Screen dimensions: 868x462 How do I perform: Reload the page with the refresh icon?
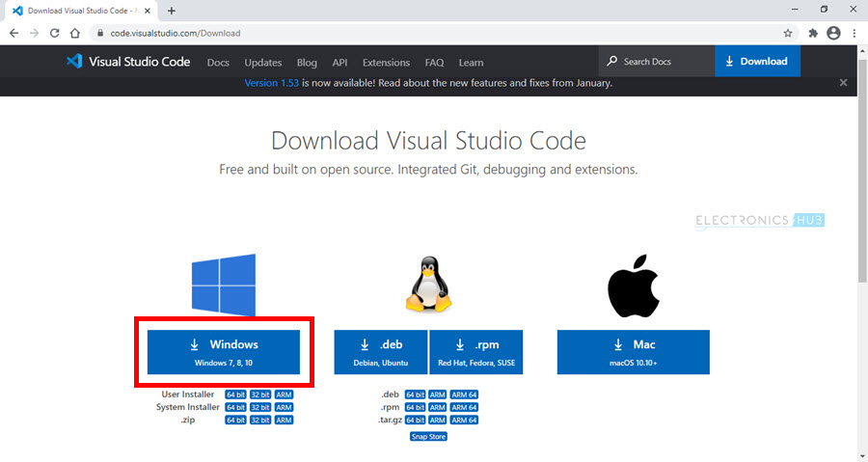coord(55,33)
